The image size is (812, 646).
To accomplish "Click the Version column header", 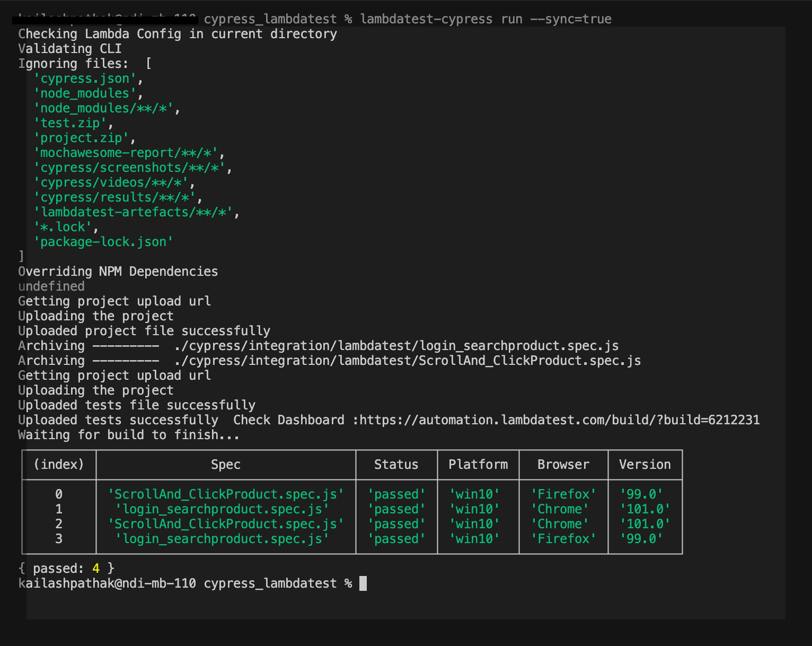I will 645,465.
